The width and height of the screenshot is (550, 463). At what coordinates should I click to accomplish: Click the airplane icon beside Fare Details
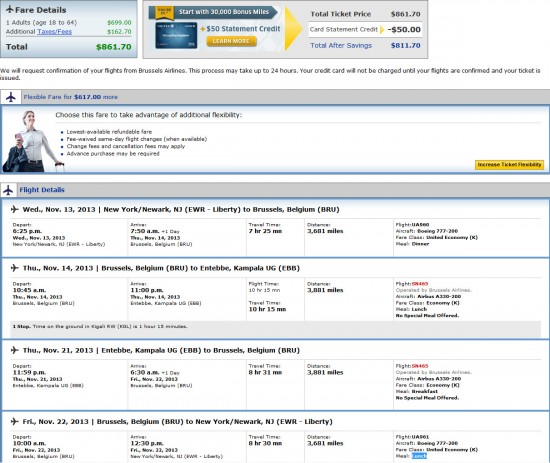(x=10, y=9)
